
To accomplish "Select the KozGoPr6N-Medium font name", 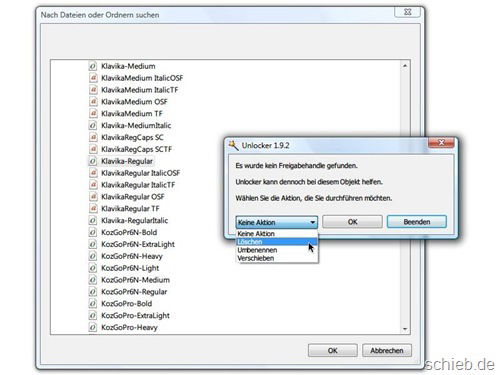I will (135, 280).
